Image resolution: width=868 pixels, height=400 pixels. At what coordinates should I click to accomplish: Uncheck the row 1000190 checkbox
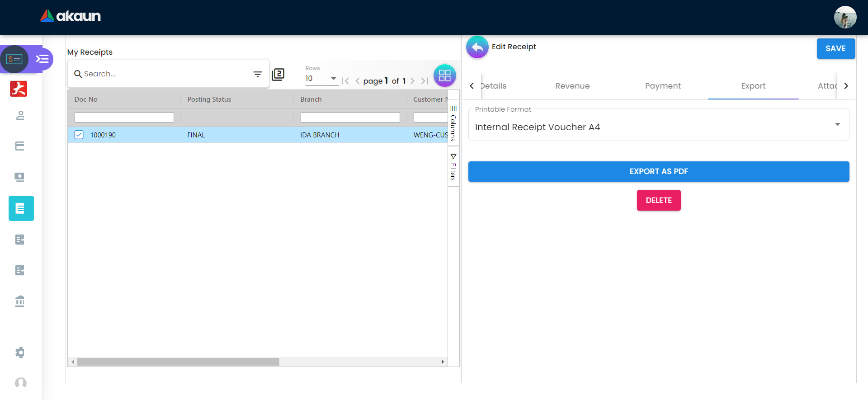[79, 135]
